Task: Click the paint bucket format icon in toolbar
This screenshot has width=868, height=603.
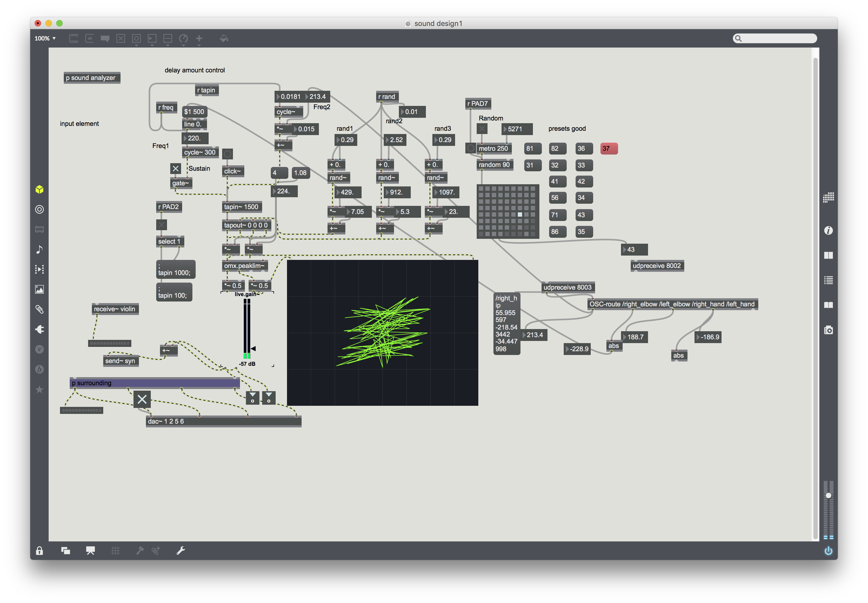Action: pyautogui.click(x=224, y=39)
